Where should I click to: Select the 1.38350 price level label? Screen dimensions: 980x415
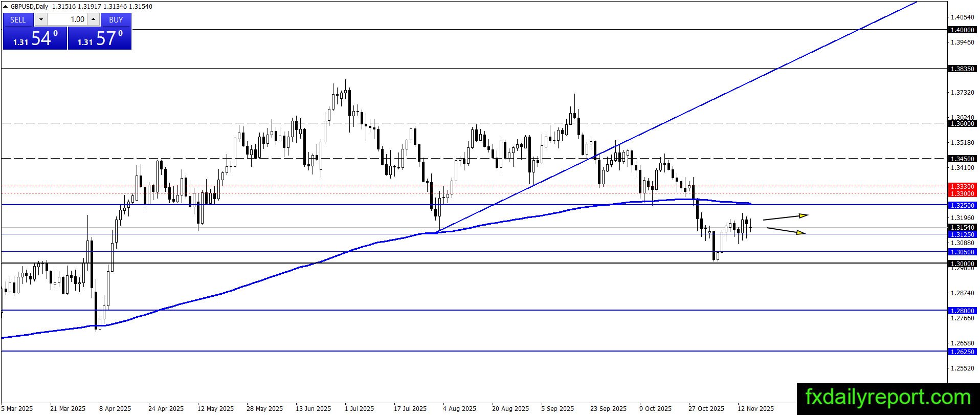(962, 69)
